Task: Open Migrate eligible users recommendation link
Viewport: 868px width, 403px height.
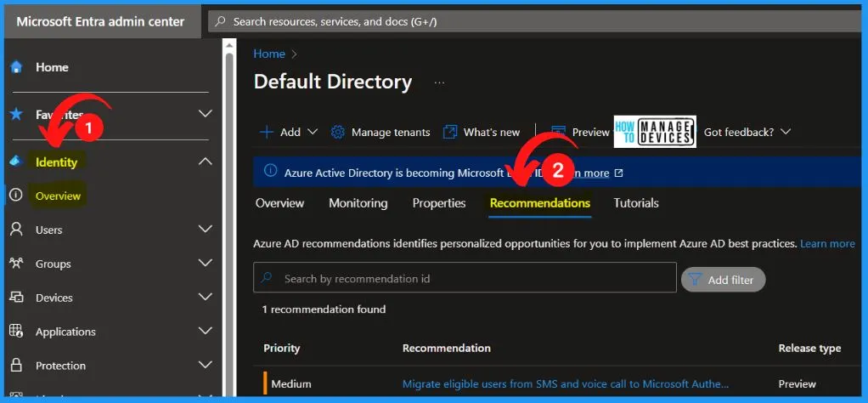Action: pyautogui.click(x=565, y=383)
